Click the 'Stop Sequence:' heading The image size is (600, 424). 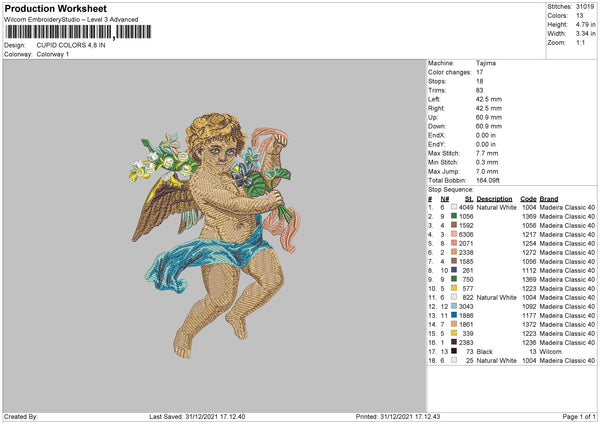tap(451, 190)
